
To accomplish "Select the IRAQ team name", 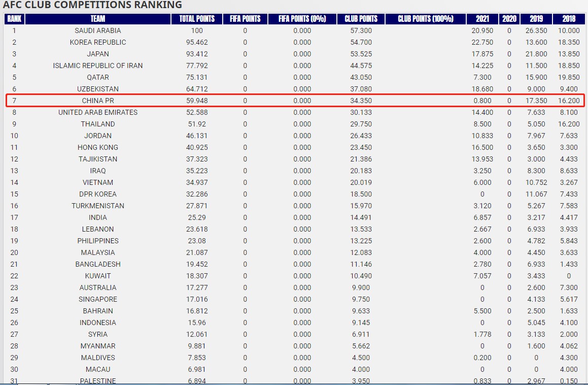I will point(98,171).
